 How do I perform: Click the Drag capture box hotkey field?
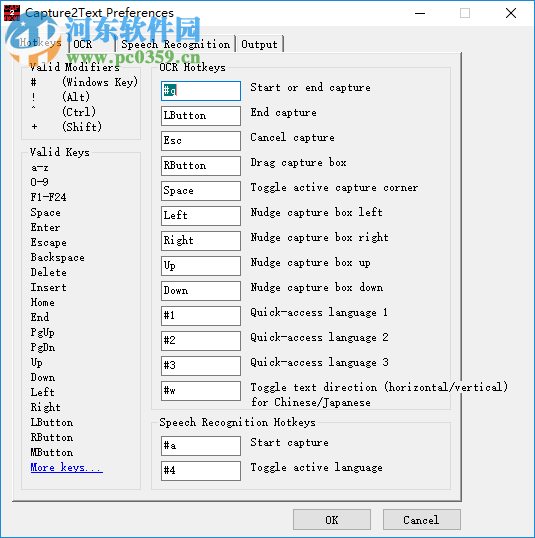201,166
